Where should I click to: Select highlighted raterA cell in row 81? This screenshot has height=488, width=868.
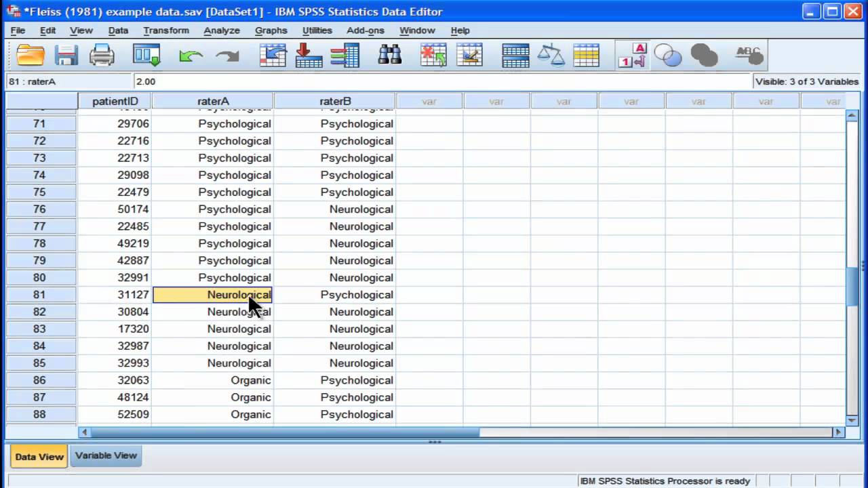pos(213,295)
